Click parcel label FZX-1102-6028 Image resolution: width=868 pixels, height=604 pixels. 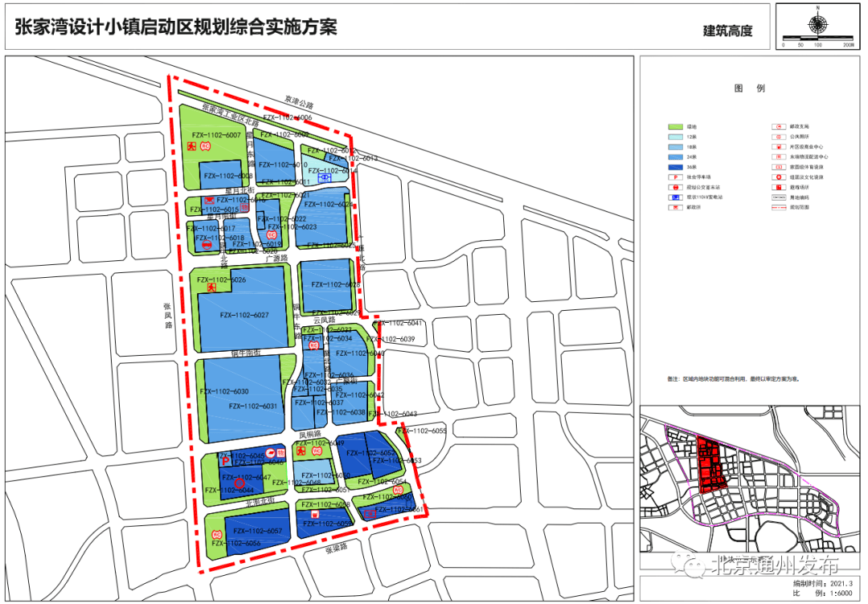coord(335,284)
